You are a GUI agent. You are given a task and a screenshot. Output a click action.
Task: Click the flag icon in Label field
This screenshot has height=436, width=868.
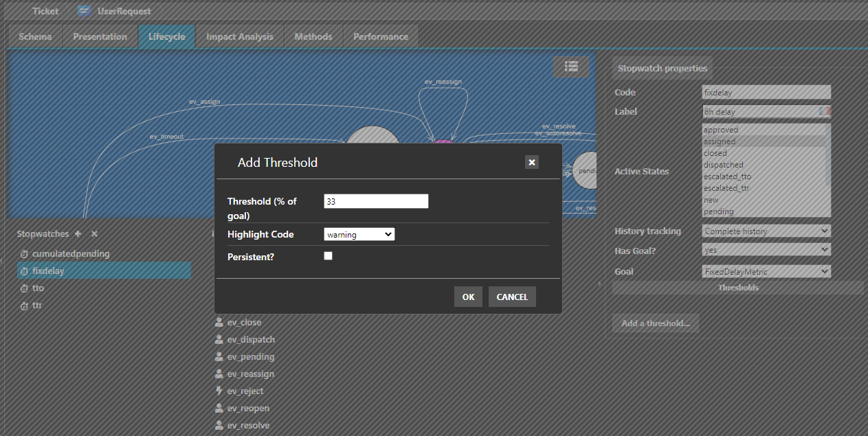[x=824, y=111]
